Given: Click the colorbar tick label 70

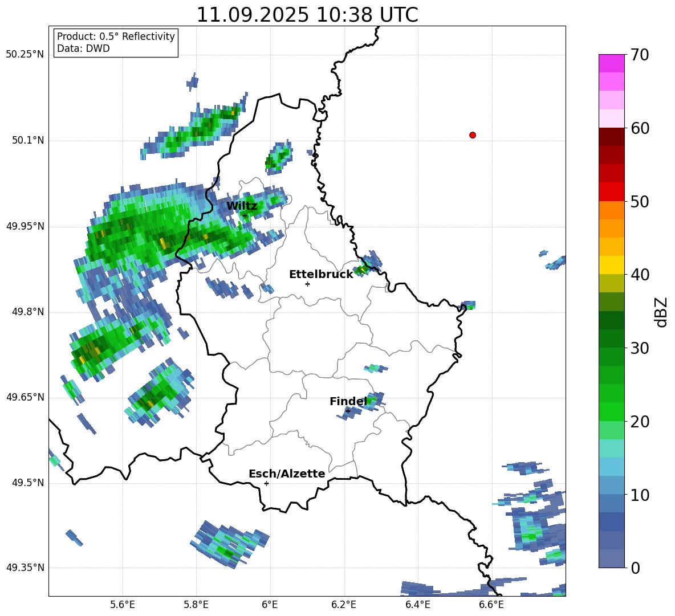Looking at the screenshot, I should pyautogui.click(x=639, y=55).
